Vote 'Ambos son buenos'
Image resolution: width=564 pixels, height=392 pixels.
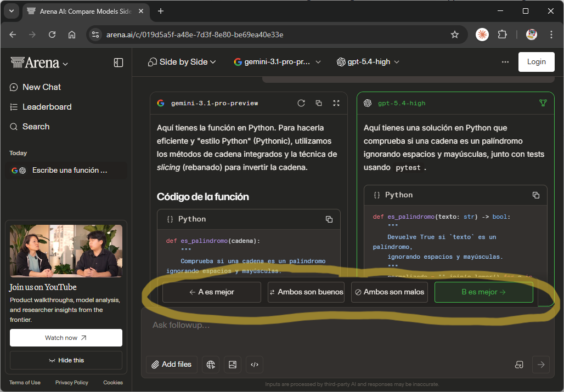[306, 292]
